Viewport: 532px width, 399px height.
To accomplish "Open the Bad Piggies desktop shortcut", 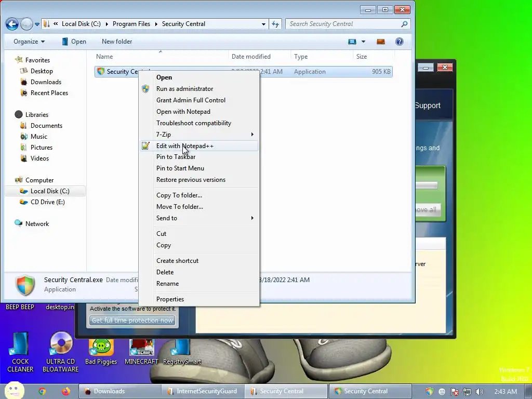I will click(x=101, y=352).
